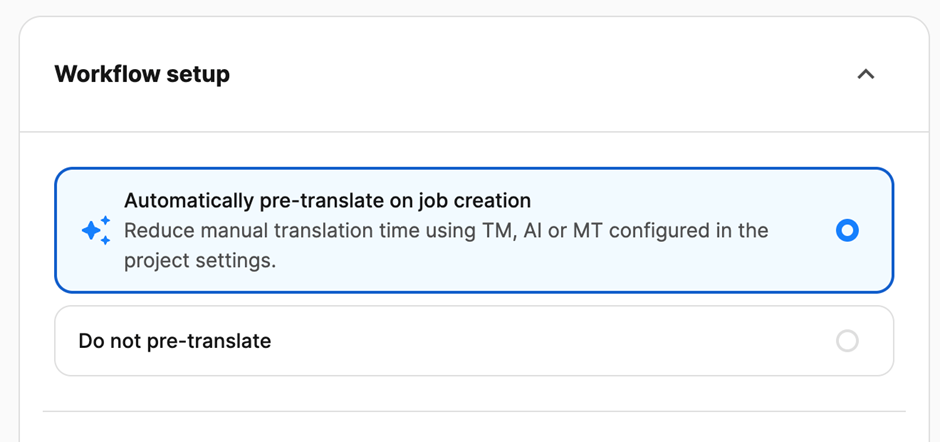Screen dimensions: 940x442
Task: Click the empty circle in Do not pre-translate row
Action: [847, 341]
